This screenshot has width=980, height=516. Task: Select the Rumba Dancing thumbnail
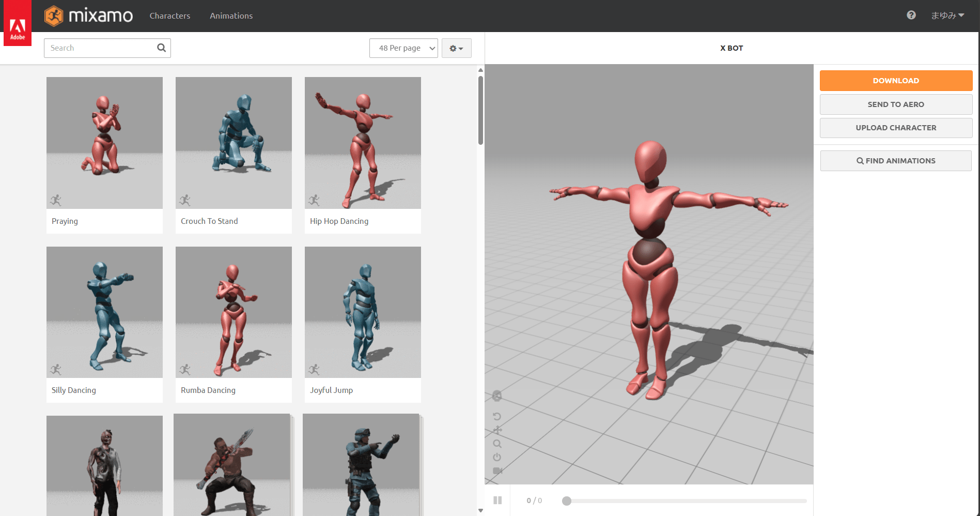[234, 312]
